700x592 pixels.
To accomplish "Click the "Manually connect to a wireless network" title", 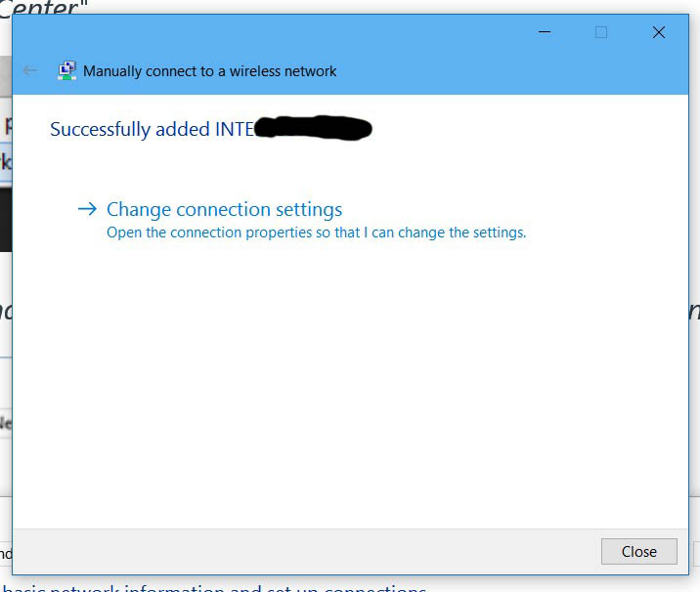I will [209, 71].
